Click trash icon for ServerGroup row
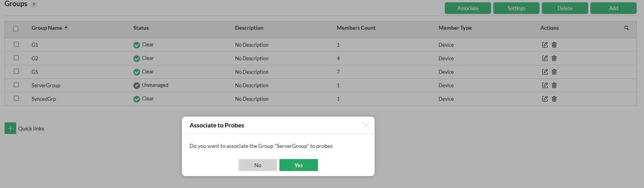 [x=554, y=85]
